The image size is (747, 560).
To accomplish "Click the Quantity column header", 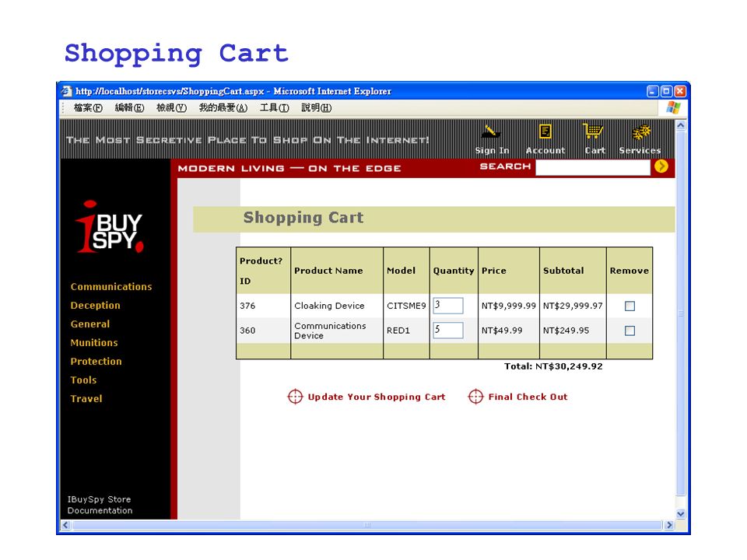I will pos(454,271).
